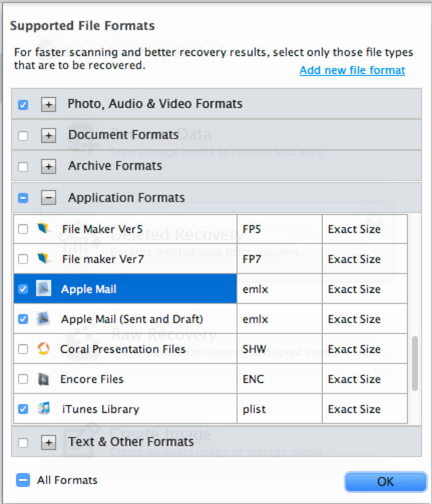Click the All Formats label

(67, 480)
